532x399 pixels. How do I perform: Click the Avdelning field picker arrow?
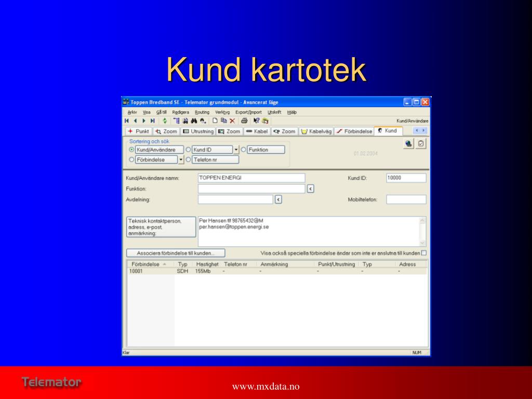point(278,199)
